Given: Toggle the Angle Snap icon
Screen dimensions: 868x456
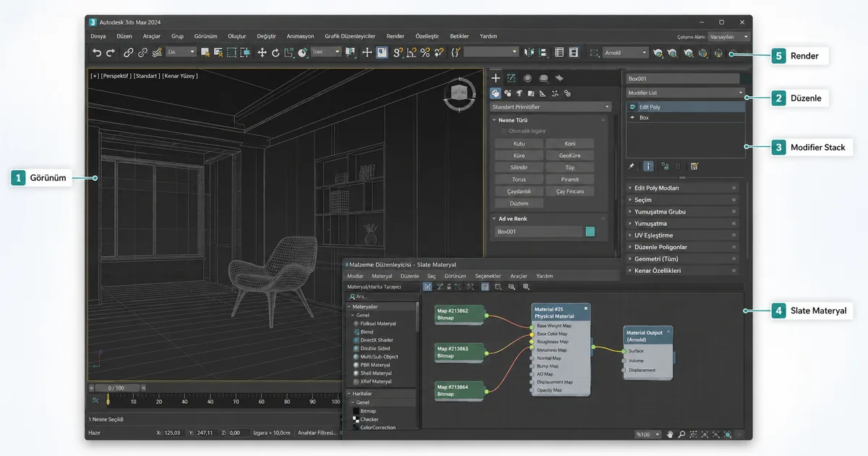Looking at the screenshot, I should 412,52.
